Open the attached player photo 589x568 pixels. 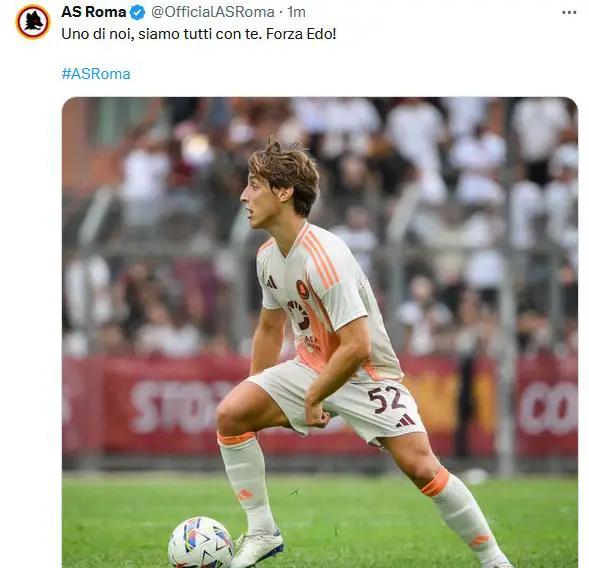coord(320,332)
